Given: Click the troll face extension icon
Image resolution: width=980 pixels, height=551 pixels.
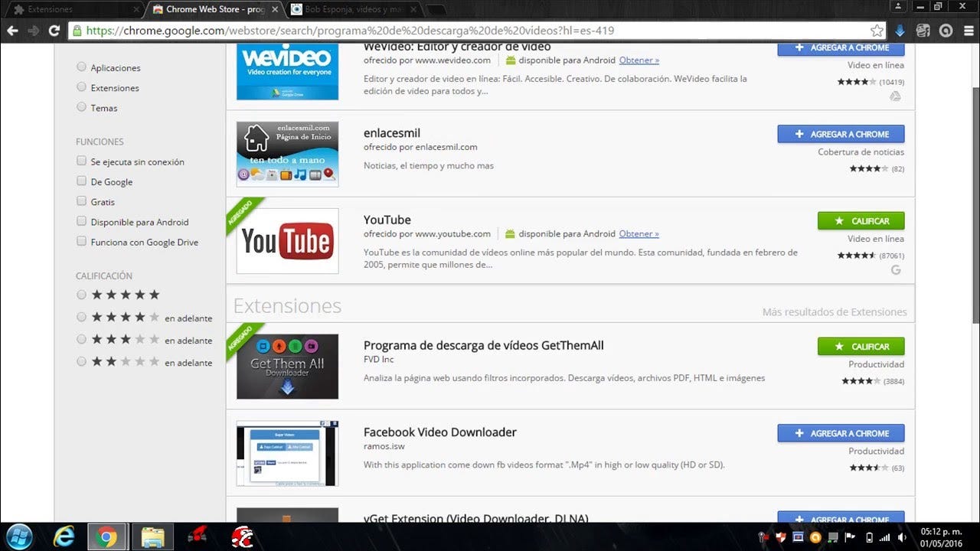Looking at the screenshot, I should 923,31.
